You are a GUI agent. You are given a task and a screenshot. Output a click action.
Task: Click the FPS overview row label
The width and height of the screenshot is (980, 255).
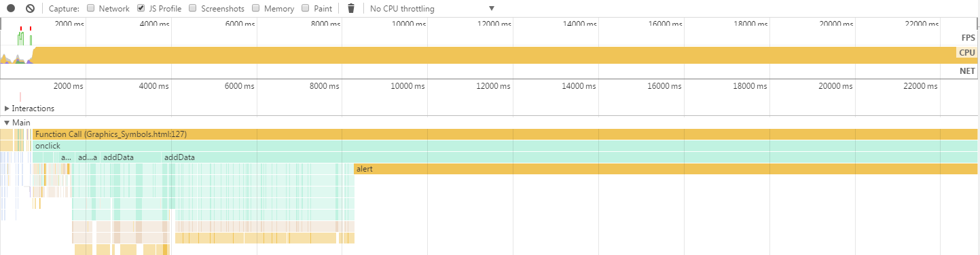(x=968, y=37)
